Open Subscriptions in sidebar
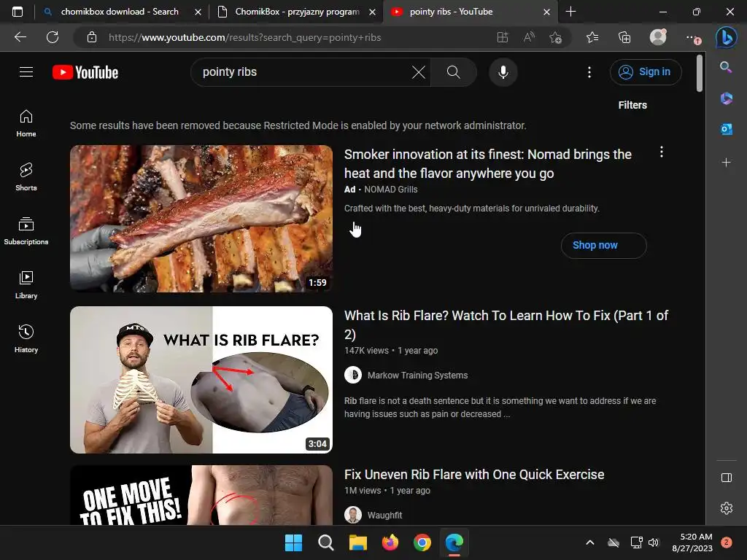This screenshot has width=747, height=560. click(26, 231)
